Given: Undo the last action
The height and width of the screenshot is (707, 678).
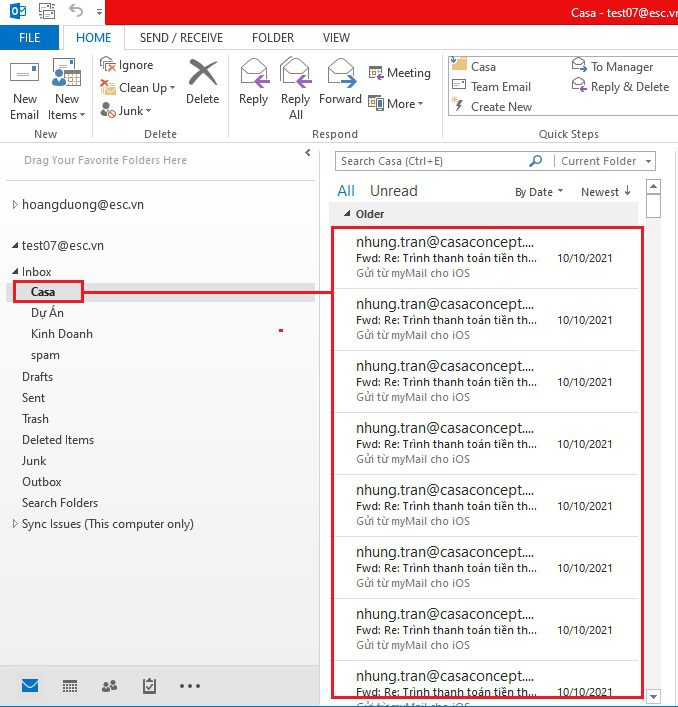Looking at the screenshot, I should point(76,10).
